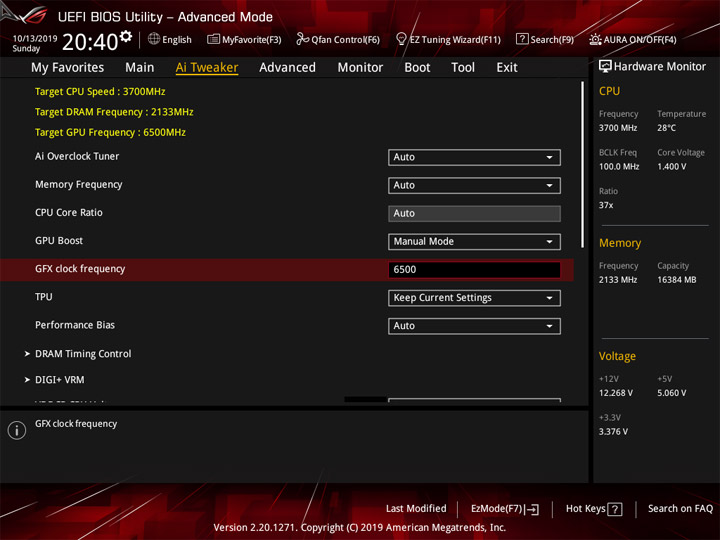Click the 16384 MB capacity value
Viewport: 720px width, 540px height.
[676, 280]
